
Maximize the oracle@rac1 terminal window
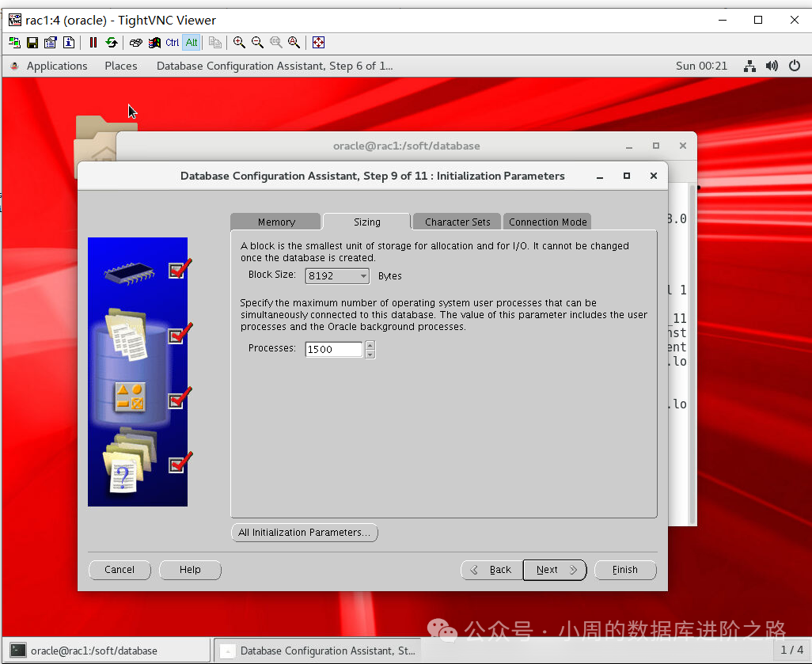pos(656,146)
